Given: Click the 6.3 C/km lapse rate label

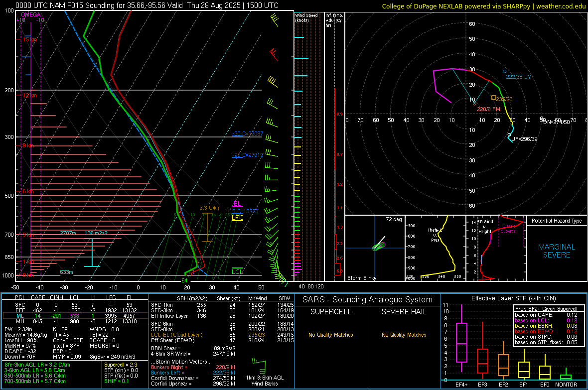Looking at the screenshot, I should click(x=210, y=208).
